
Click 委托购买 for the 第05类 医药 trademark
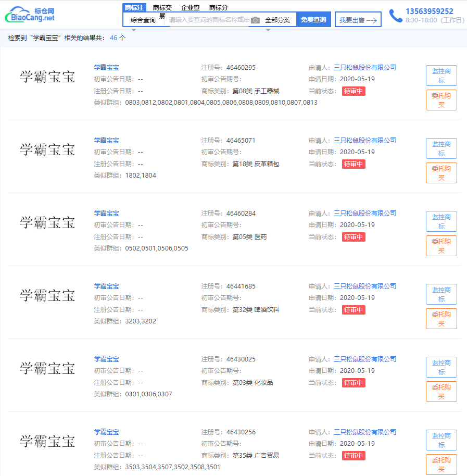point(441,246)
